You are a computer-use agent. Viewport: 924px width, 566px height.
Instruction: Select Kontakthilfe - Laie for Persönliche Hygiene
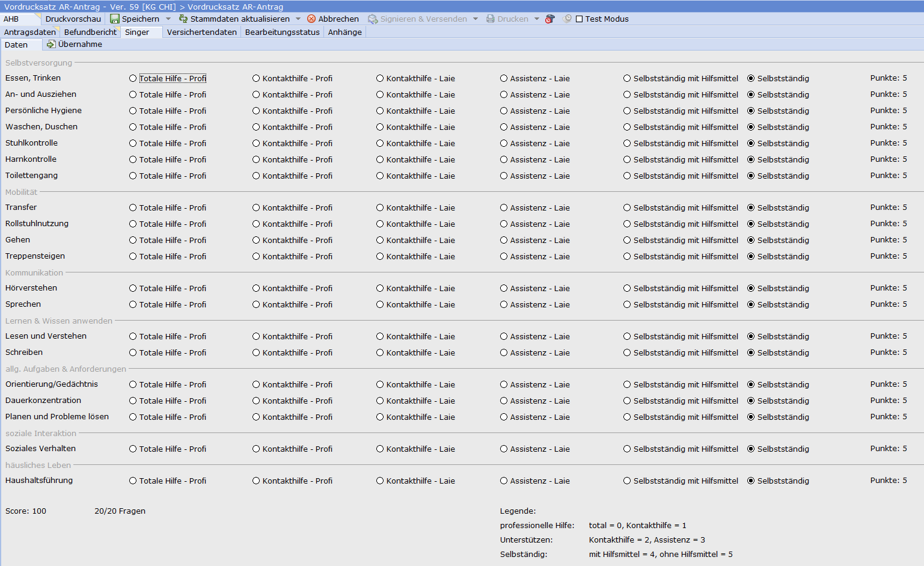pyautogui.click(x=380, y=111)
